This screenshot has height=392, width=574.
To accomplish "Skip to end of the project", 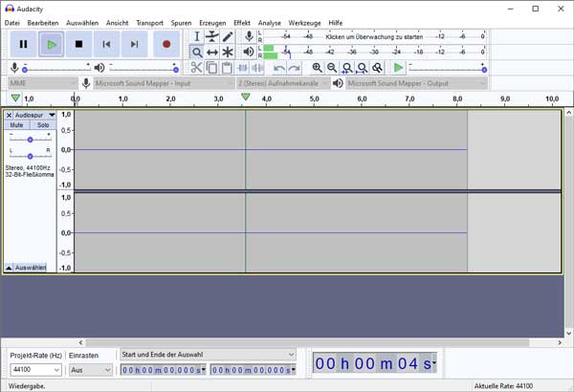I will tap(134, 44).
